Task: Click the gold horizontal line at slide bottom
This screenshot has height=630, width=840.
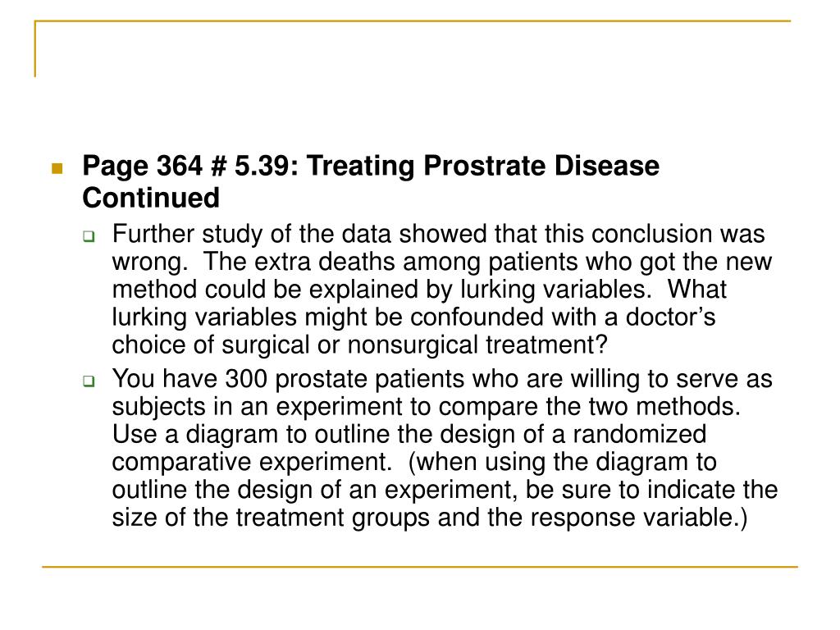Action: [420, 566]
